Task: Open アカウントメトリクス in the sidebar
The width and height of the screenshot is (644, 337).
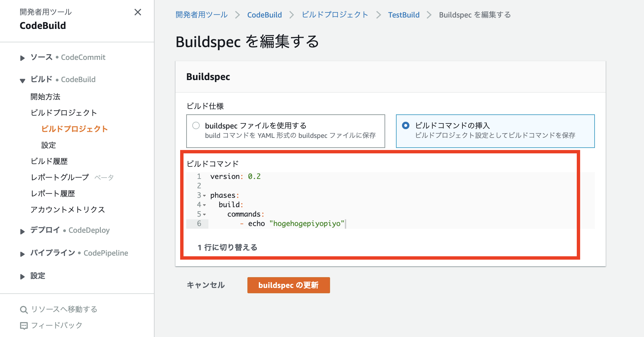Action: click(x=68, y=210)
